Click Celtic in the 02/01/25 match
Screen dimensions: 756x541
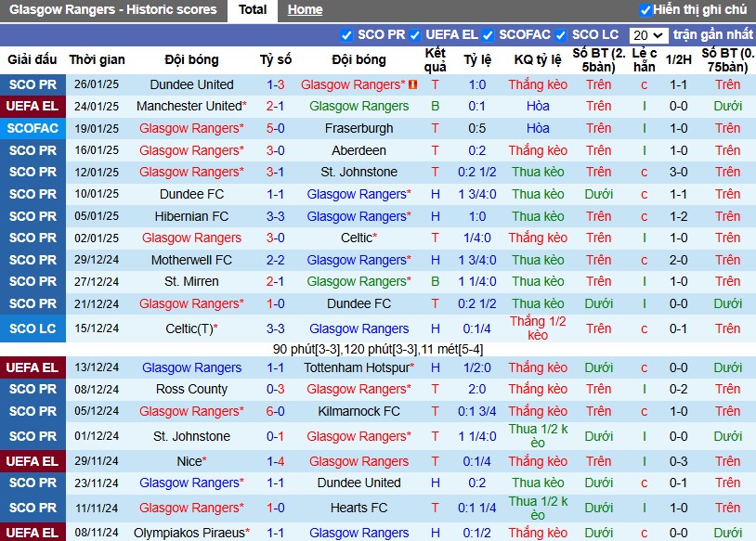(x=358, y=238)
